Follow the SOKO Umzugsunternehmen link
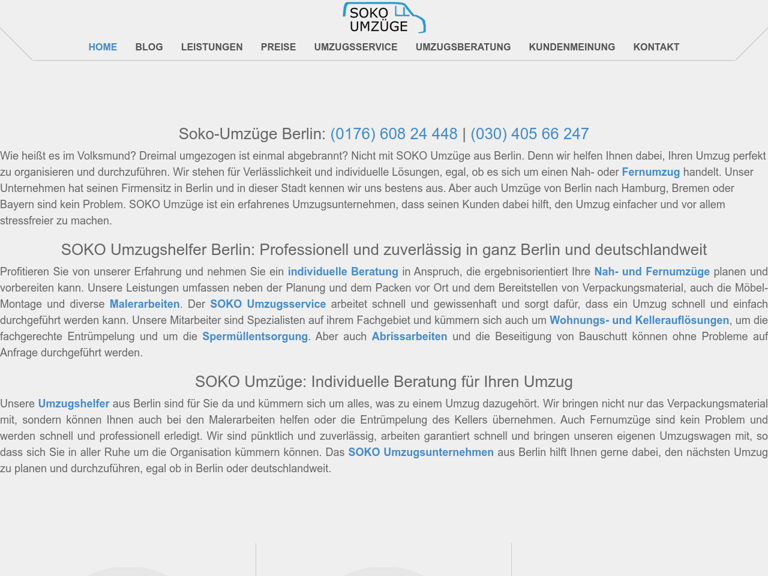 (421, 453)
